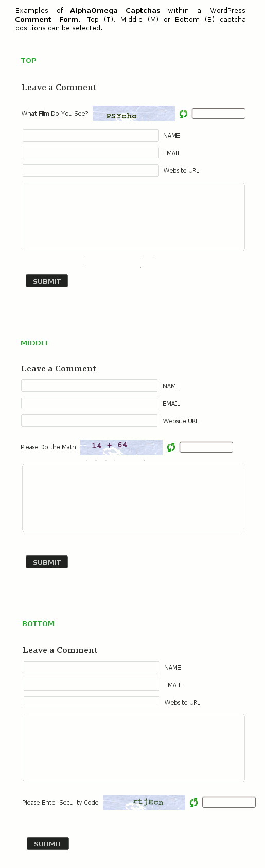Click the Website URL field in BOTTOM form
The height and width of the screenshot is (868, 265).
(91, 702)
